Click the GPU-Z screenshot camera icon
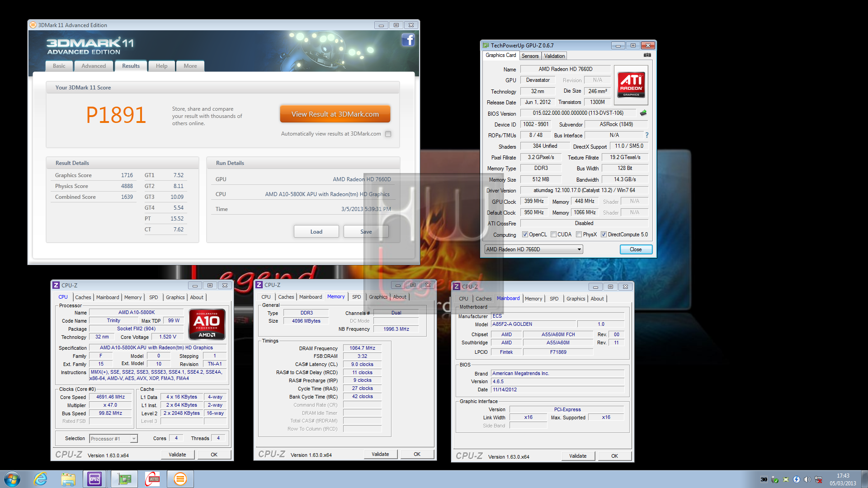Viewport: 868px width, 488px height. pyautogui.click(x=647, y=55)
